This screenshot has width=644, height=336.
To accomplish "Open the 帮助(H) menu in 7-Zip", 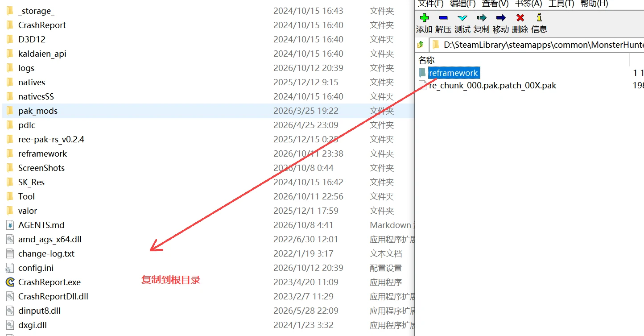I will tap(594, 4).
